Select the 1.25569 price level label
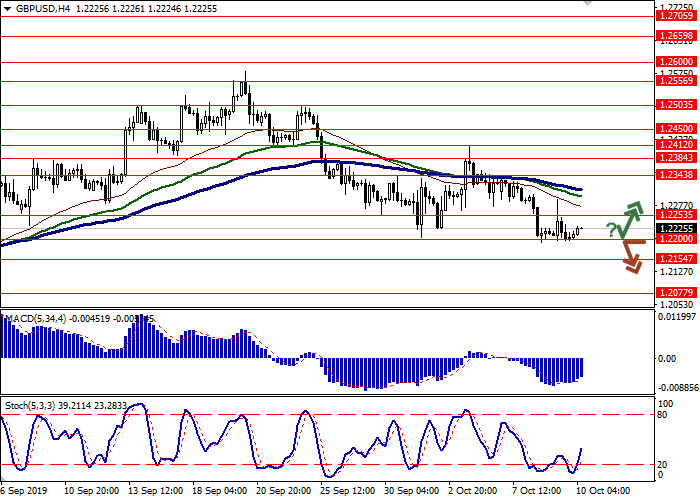The image size is (700, 500). (x=676, y=81)
